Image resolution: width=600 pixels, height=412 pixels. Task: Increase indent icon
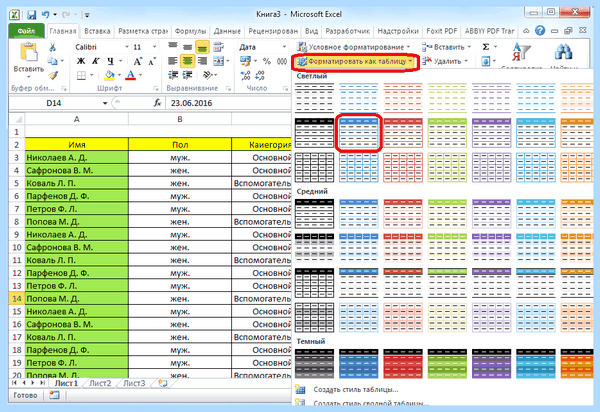(187, 75)
